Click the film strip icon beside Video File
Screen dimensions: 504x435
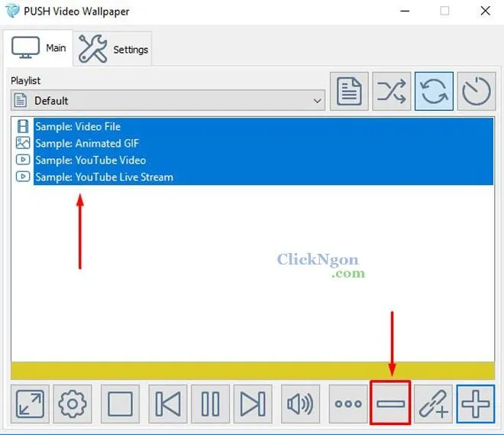tap(23, 126)
